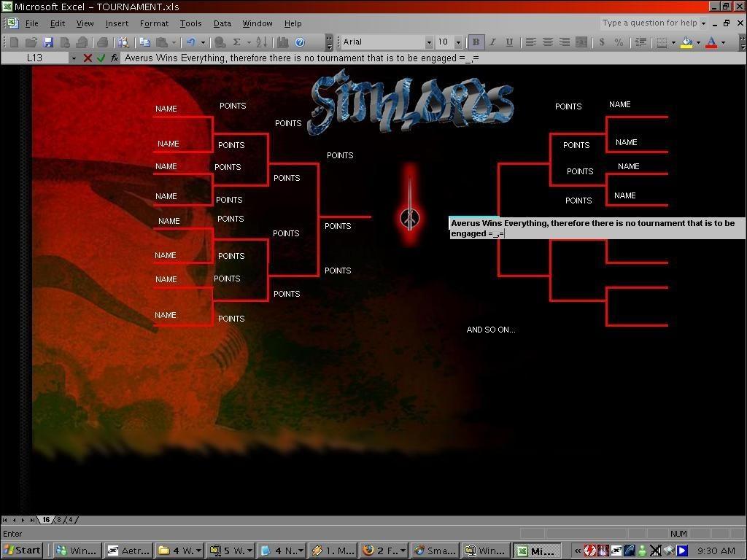Expand the Name Box dropdown arrow
The width and height of the screenshot is (747, 560).
(x=74, y=58)
